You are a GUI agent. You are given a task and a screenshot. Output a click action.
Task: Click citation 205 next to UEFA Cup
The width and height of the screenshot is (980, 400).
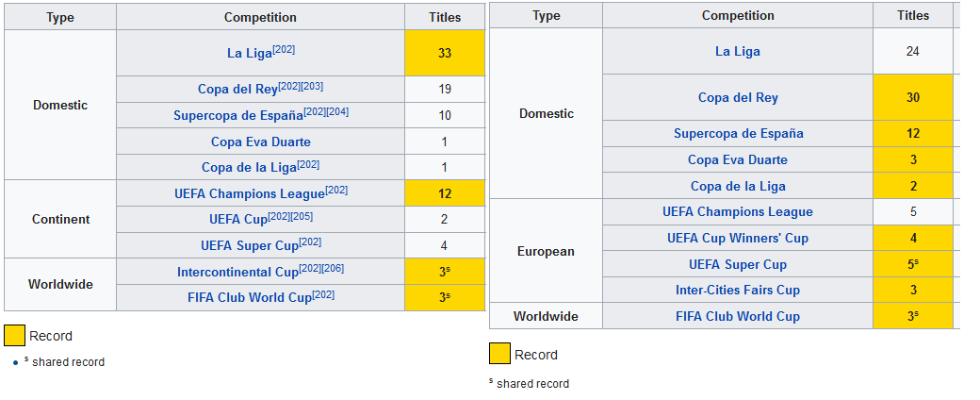pos(301,216)
